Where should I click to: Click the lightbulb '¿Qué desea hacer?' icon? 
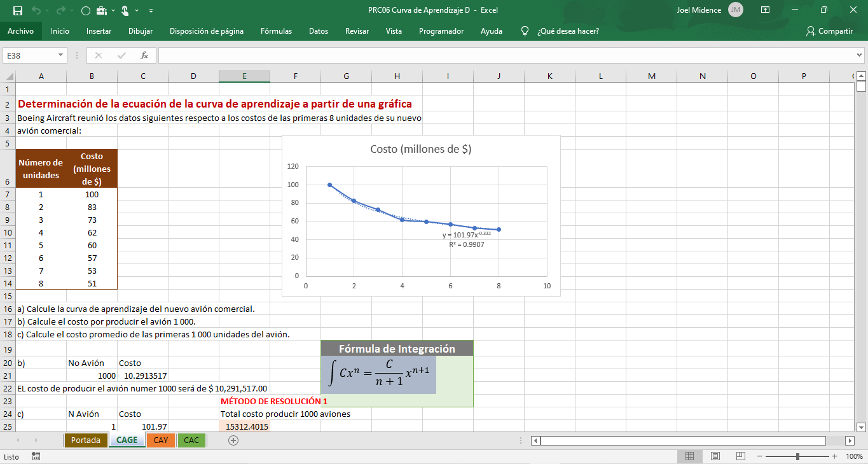[525, 31]
